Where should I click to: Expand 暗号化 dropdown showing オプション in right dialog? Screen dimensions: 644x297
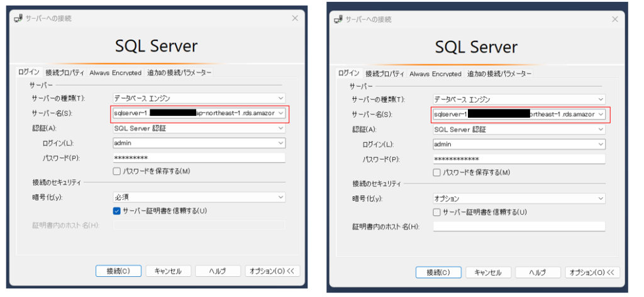click(x=601, y=198)
